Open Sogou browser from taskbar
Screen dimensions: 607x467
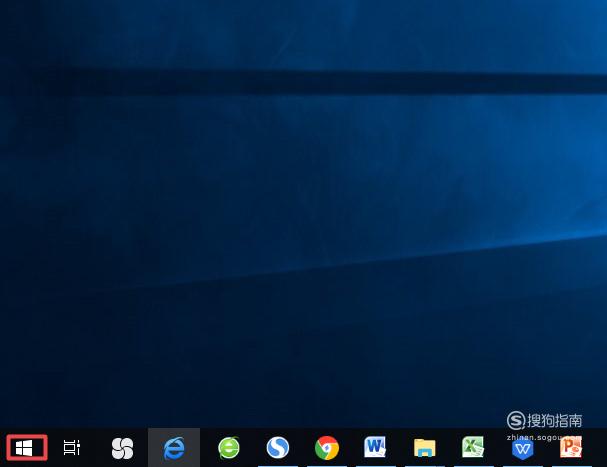(278, 448)
